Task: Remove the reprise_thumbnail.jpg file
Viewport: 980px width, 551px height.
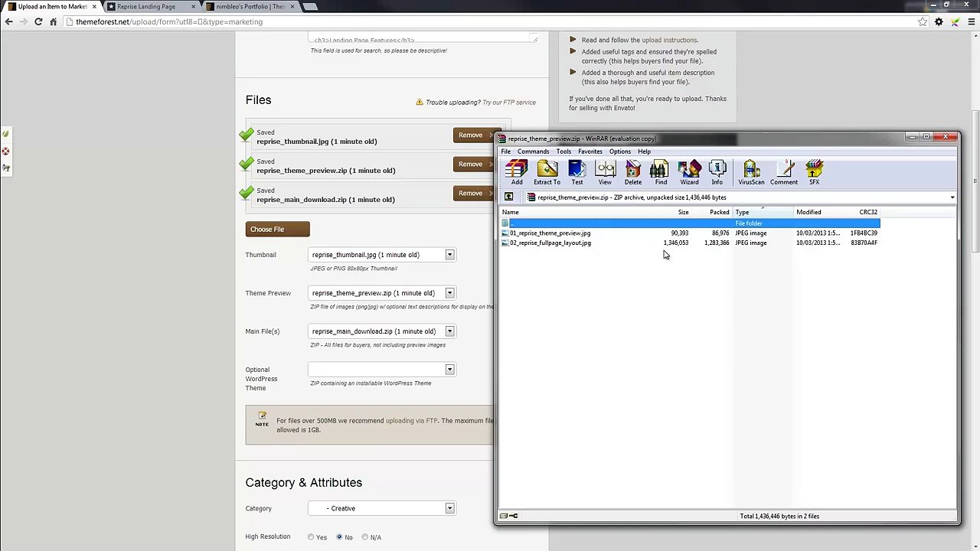Action: point(473,135)
